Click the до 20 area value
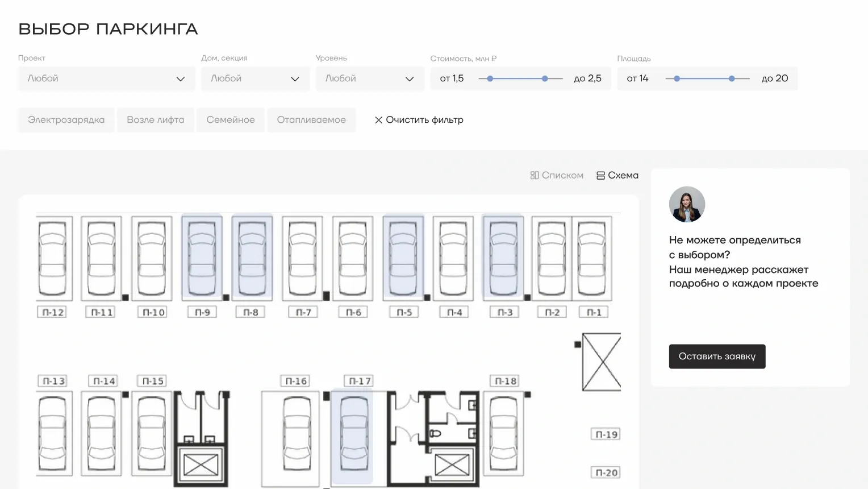 point(775,78)
